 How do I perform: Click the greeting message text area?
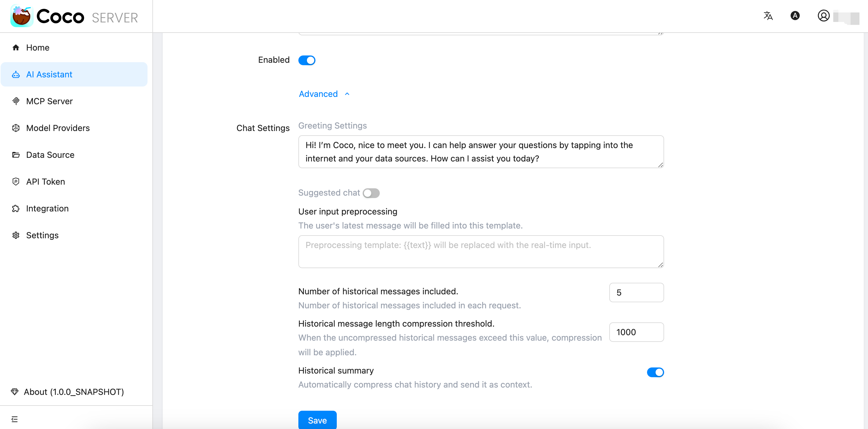[481, 152]
